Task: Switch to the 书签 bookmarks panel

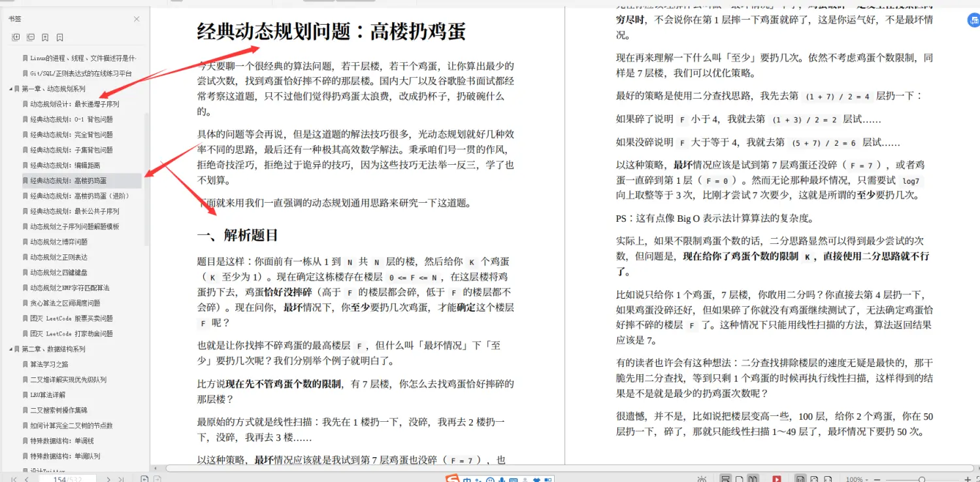Action: pyautogui.click(x=14, y=19)
